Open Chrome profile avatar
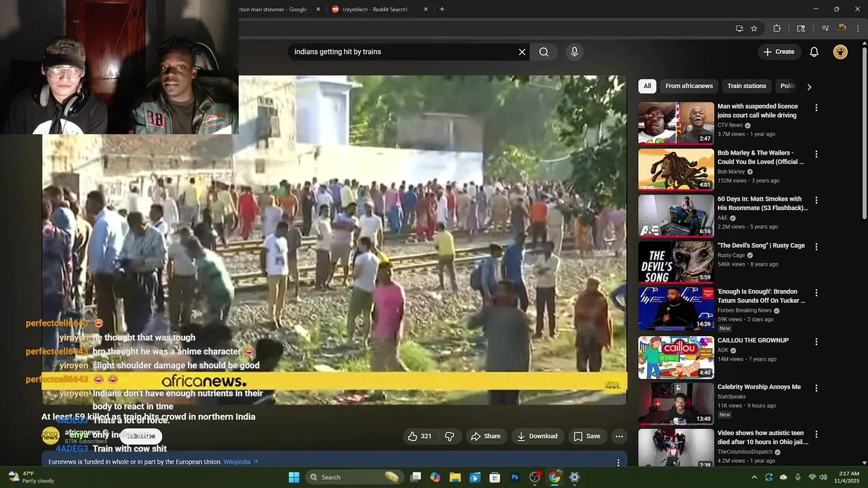868x488 pixels. 842,28
